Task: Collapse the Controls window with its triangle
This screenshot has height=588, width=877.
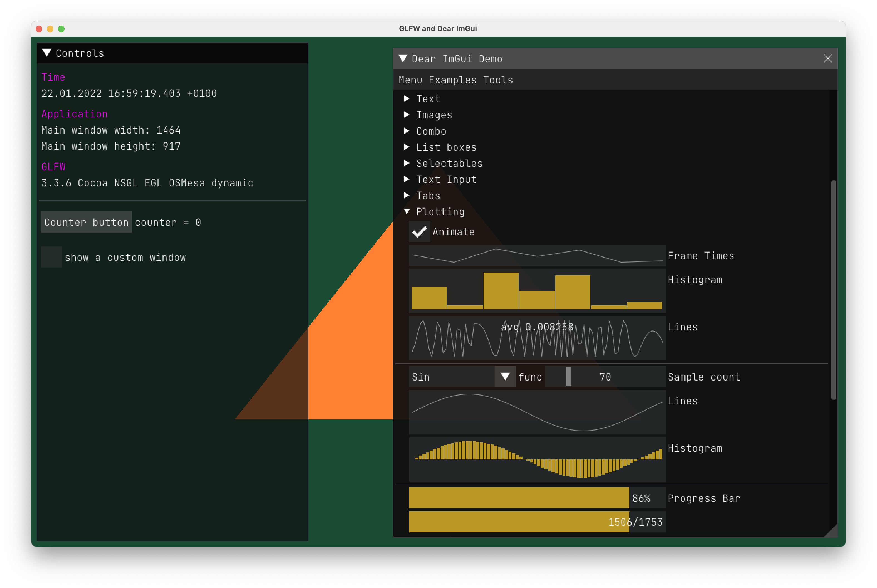Action: pos(46,53)
